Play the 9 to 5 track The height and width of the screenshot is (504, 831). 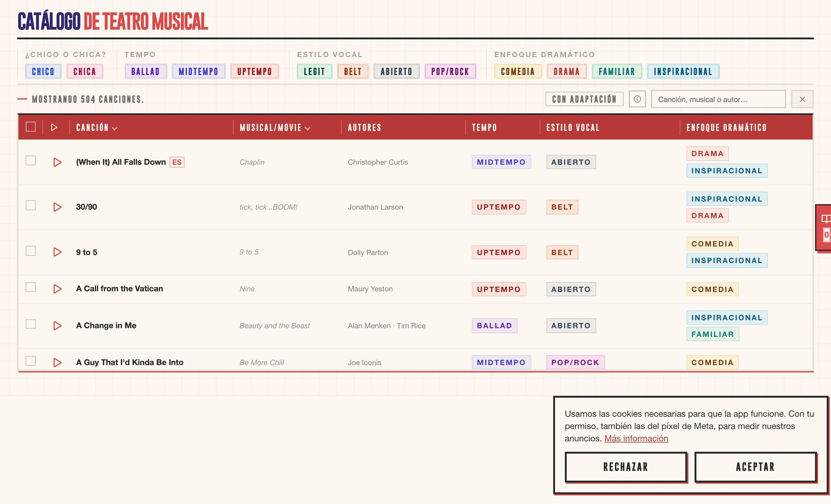[x=57, y=252]
